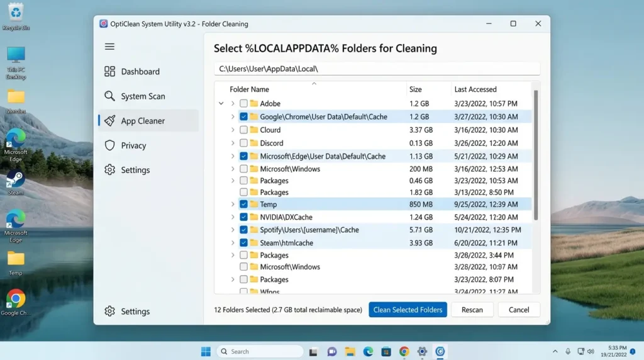Click the Privacy shield icon
Viewport: 644px width, 360px height.
(x=109, y=145)
